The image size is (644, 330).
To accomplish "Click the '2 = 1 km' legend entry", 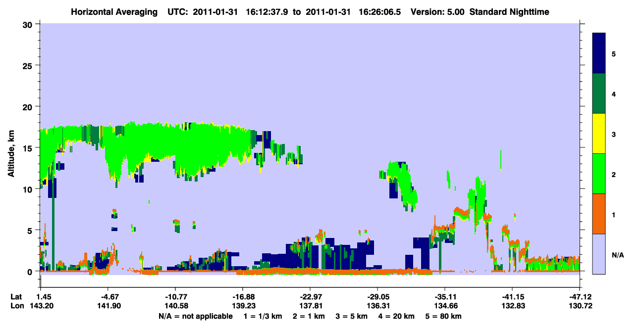I will pos(310,316).
